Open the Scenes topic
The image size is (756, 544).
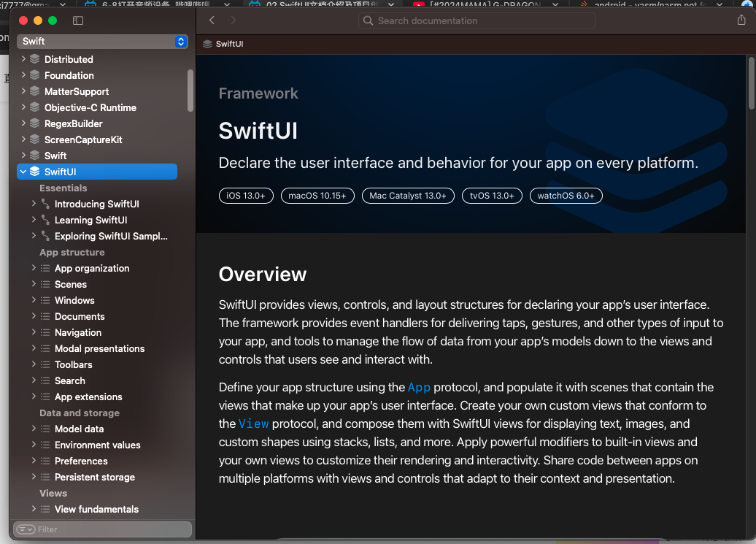click(x=71, y=284)
